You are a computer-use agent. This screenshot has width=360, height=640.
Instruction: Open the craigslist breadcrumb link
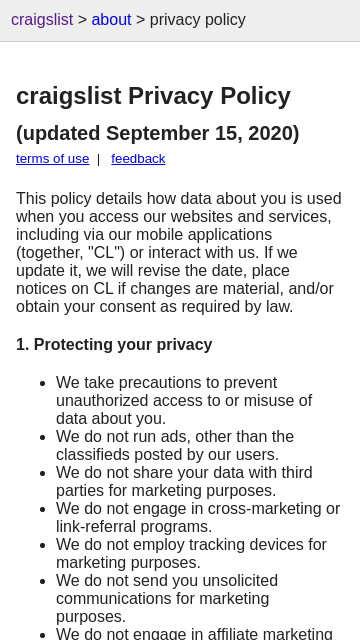(42, 20)
